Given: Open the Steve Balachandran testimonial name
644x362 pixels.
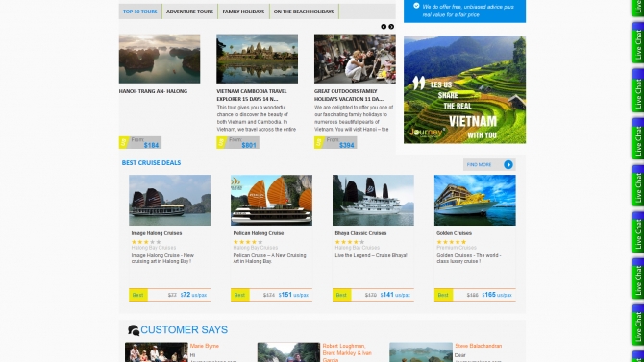Looking at the screenshot, I should point(479,346).
